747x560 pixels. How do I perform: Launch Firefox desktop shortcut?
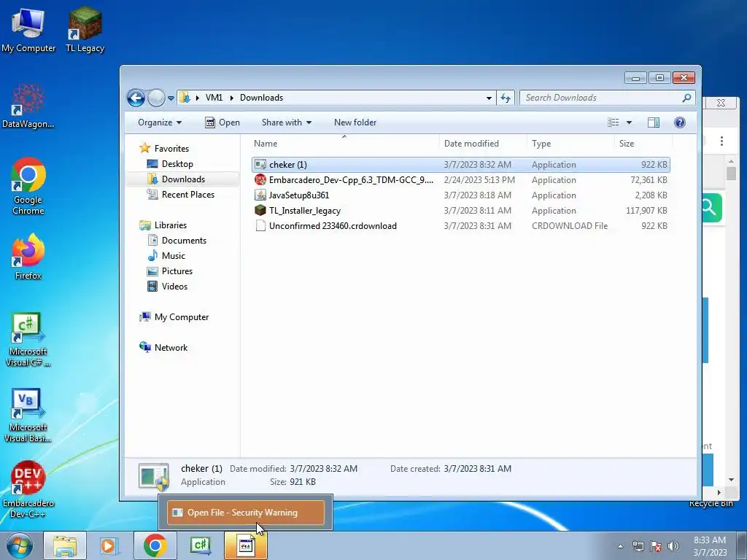click(28, 257)
